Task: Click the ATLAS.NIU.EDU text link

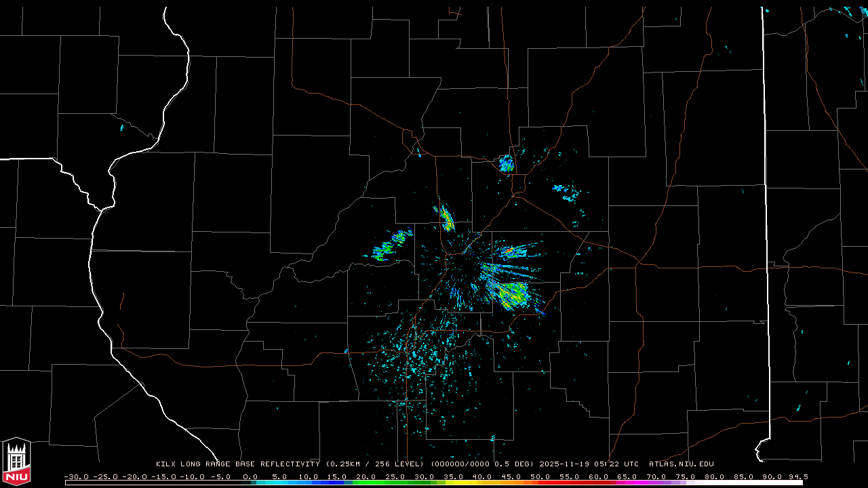Action: (x=681, y=464)
